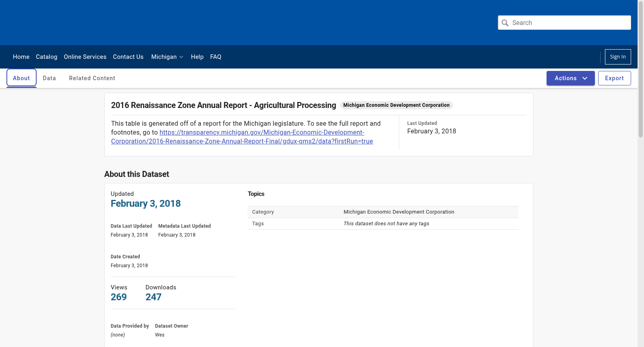This screenshot has height=347, width=644.
Task: Click the Dataset Owner name Wes
Action: click(160, 335)
